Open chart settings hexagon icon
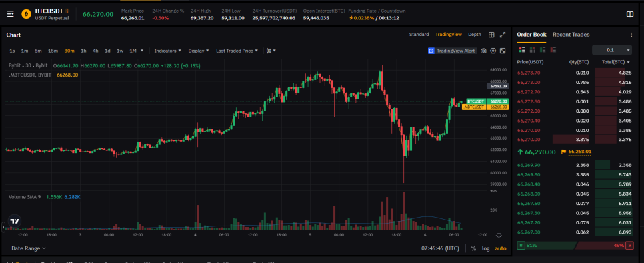The height and width of the screenshot is (263, 644). (x=493, y=51)
